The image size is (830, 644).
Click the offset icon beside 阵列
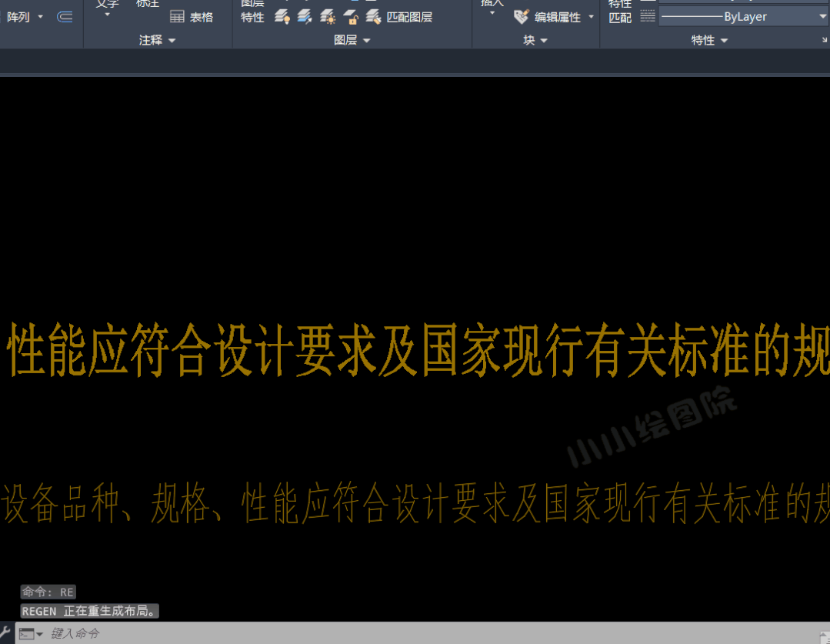click(x=65, y=17)
